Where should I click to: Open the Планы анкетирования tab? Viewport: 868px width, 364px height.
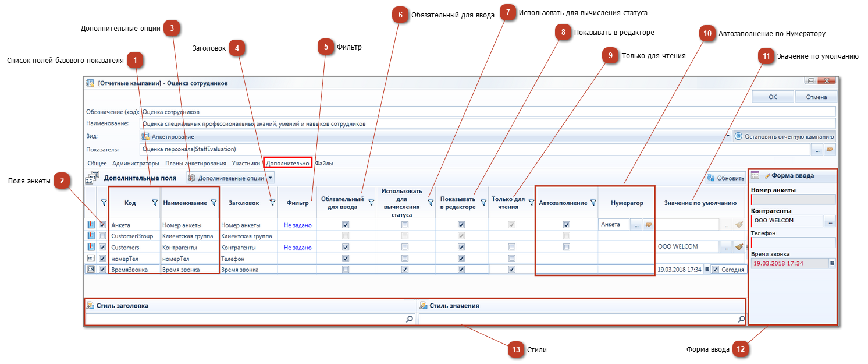click(195, 164)
